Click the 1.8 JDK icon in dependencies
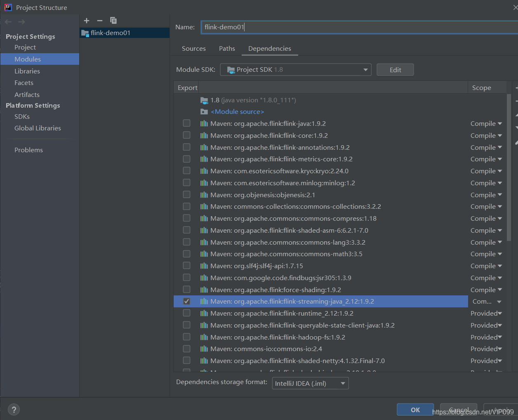The height and width of the screenshot is (420, 518). click(204, 100)
